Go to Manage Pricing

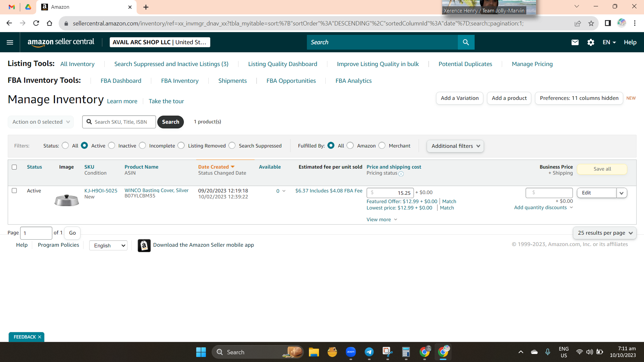pyautogui.click(x=532, y=64)
